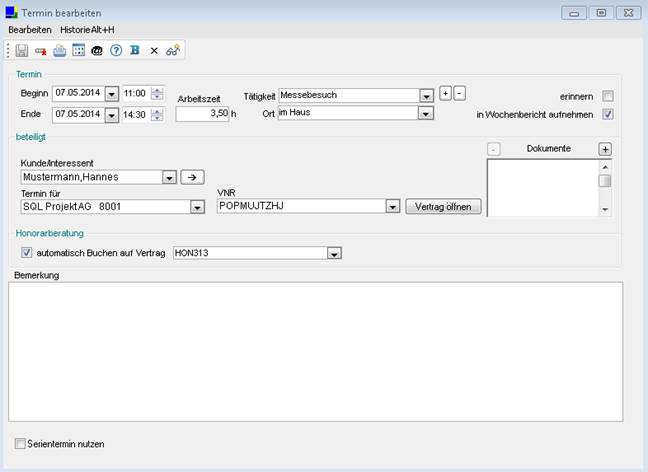This screenshot has width=648, height=472.
Task: Click arrow button next to Kunde/Interessent
Action: point(192,177)
